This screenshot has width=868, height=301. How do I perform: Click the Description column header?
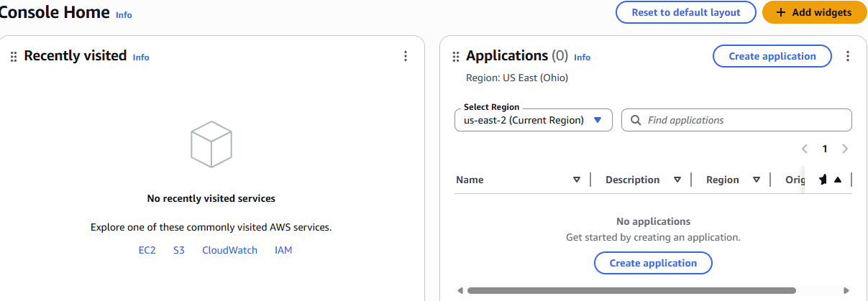pos(632,180)
